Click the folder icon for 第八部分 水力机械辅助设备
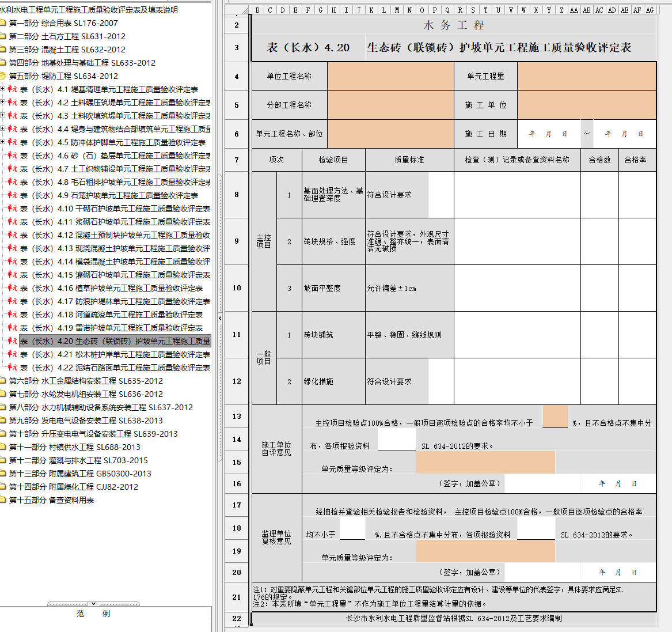 [3, 407]
